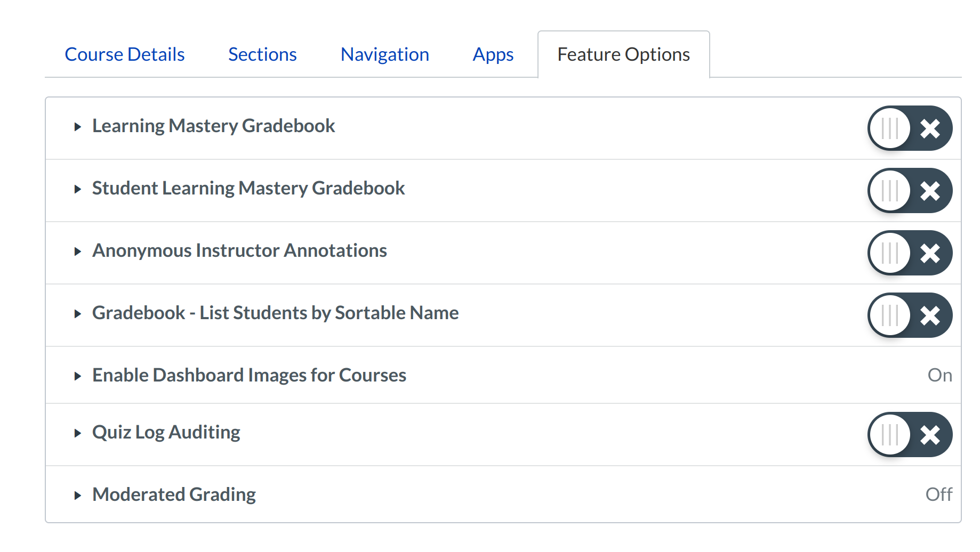Image resolution: width=980 pixels, height=552 pixels.
Task: Expand Gradebook Sortable Name disclosure triangle
Action: point(78,314)
